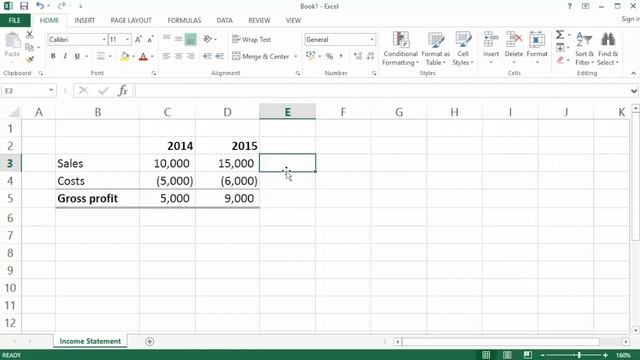Toggle Top Align
640x360 pixels.
click(167, 39)
